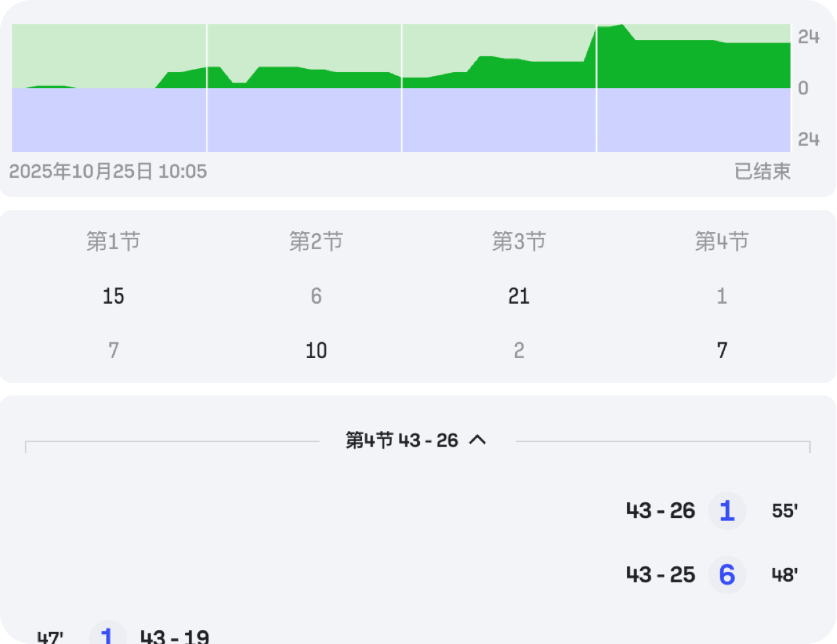Collapse the 第4节 43 - 26 section chevron
This screenshot has width=837, height=644.
tap(478, 440)
